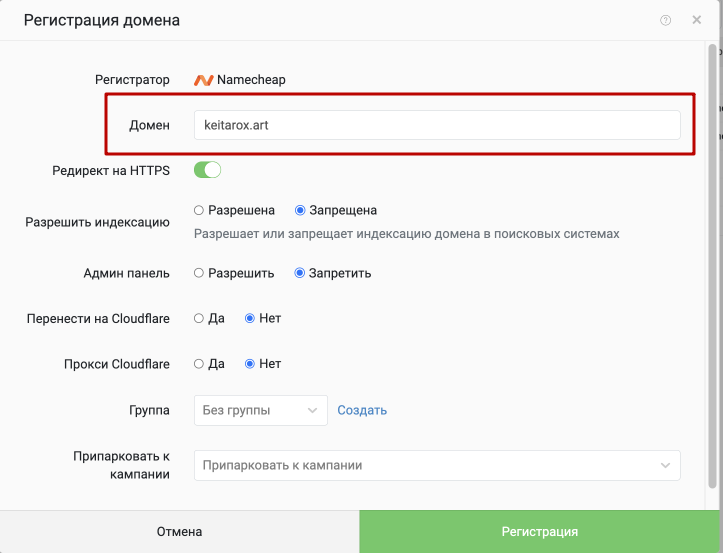The height and width of the screenshot is (553, 723).
Task: Open the help question mark icon
Action: [x=665, y=20]
